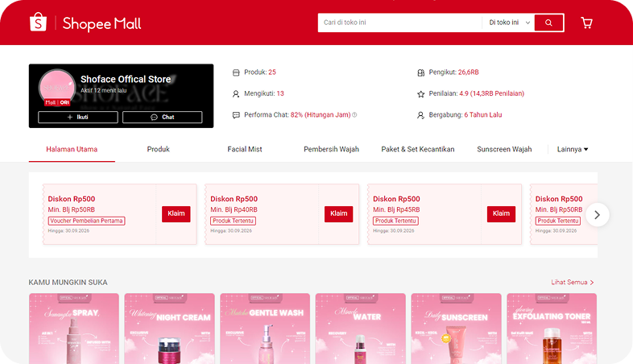Follow the store with the Ikuti button
This screenshot has height=364, width=633.
78,117
